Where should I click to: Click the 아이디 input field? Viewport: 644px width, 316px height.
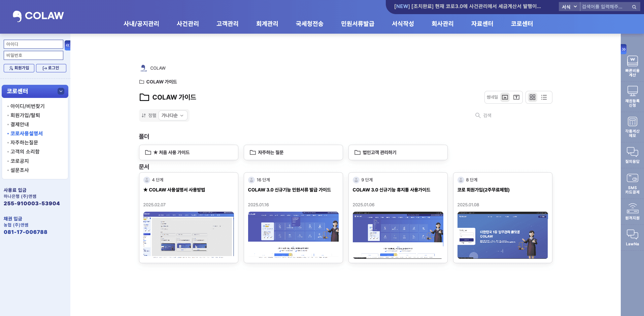(33, 44)
